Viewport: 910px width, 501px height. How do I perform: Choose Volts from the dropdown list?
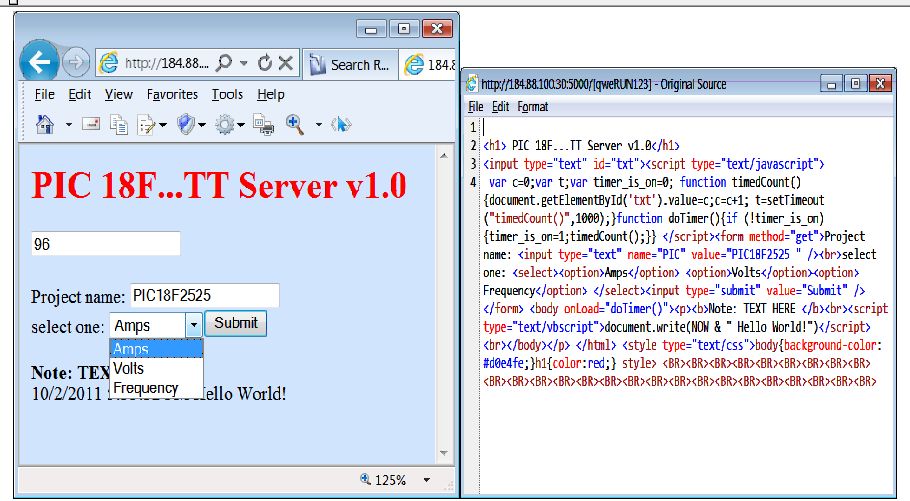129,368
